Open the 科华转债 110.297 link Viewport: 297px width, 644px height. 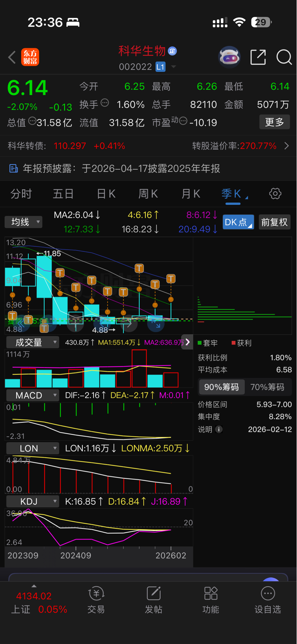coord(66,146)
